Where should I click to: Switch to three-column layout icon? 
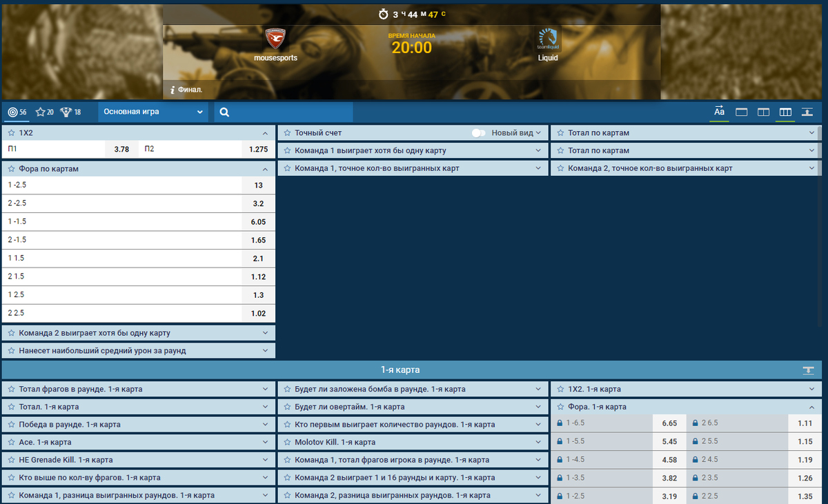(785, 112)
